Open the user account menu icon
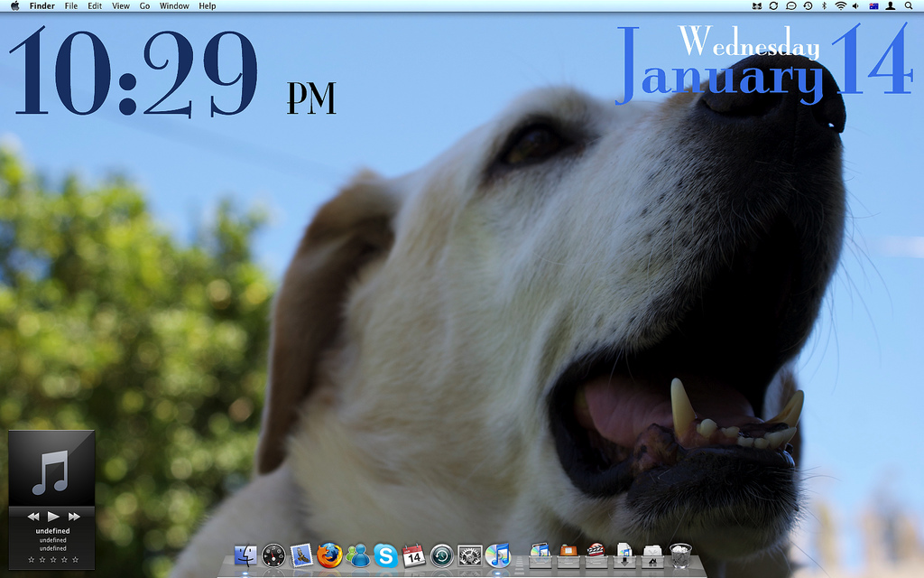The width and height of the screenshot is (924, 578). click(891, 6)
